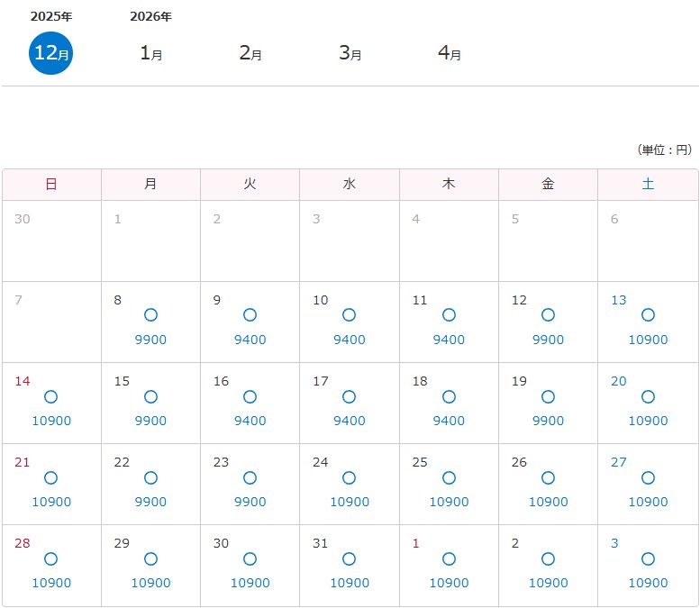The height and width of the screenshot is (608, 700).
Task: Show the 3月 month calendar
Action: pos(350,52)
